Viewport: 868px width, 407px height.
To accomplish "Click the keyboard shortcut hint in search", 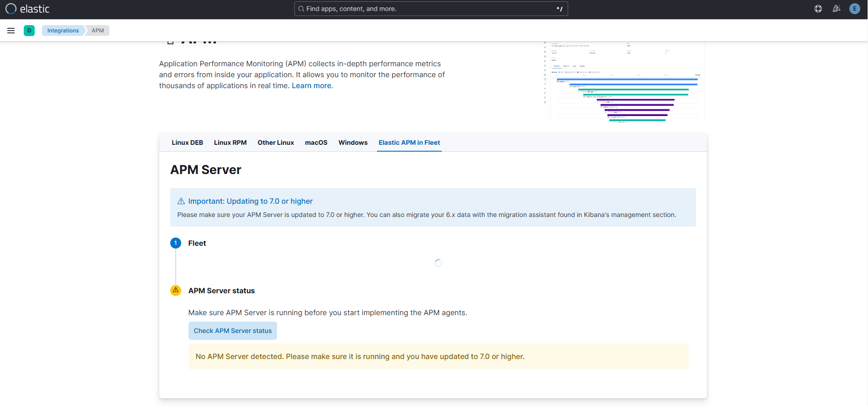I will [559, 9].
